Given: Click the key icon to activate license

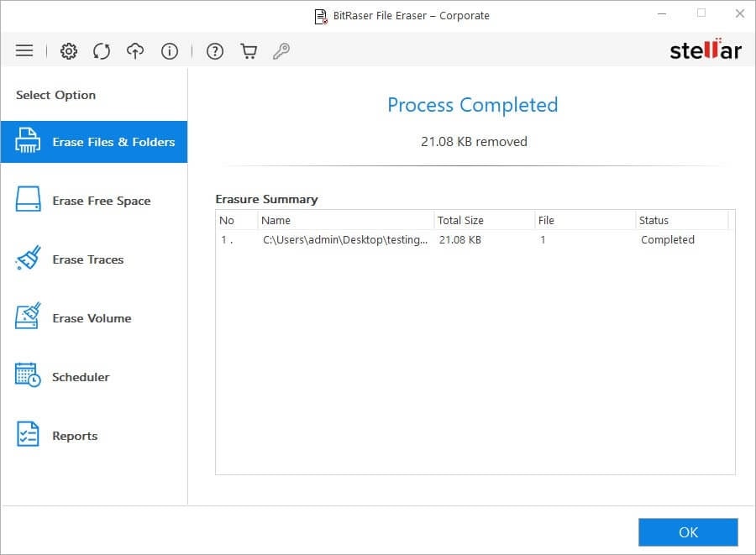Looking at the screenshot, I should (281, 50).
